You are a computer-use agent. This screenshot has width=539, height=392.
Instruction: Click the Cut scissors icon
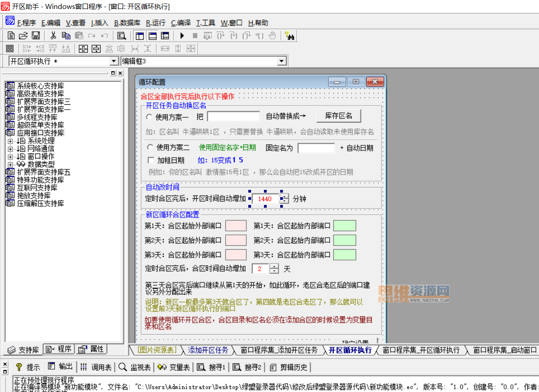[x=53, y=36]
